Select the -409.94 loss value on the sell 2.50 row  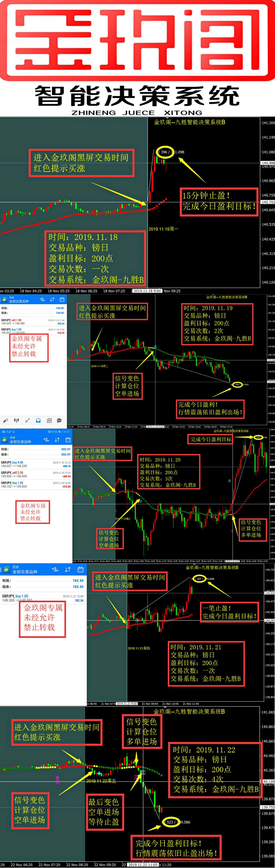(66, 477)
